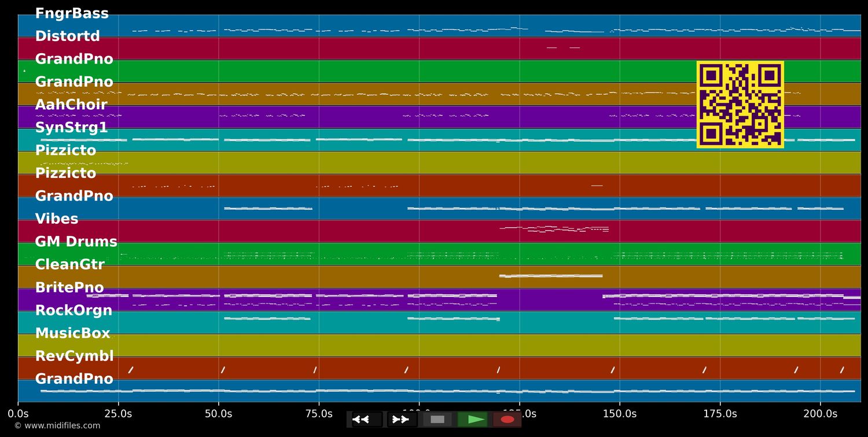Click the QR code overlay
868x437 pixels.
click(740, 105)
